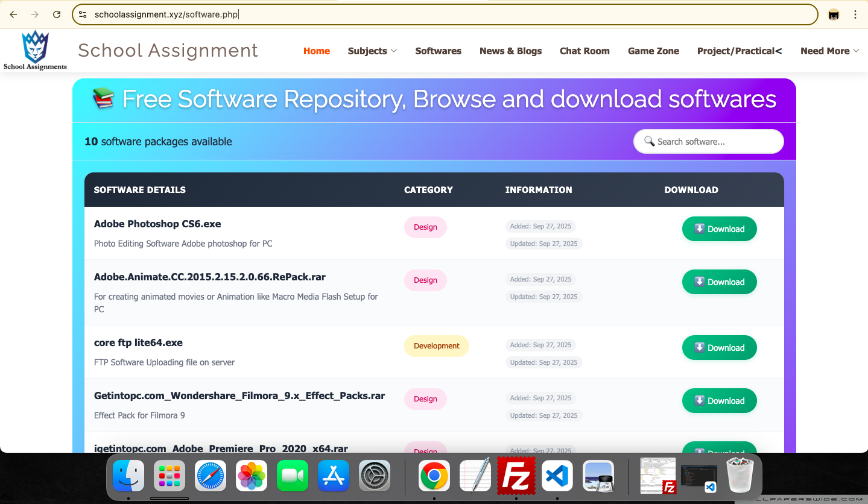This screenshot has width=868, height=504.
Task: Open the Softwares menu item
Action: coord(439,51)
